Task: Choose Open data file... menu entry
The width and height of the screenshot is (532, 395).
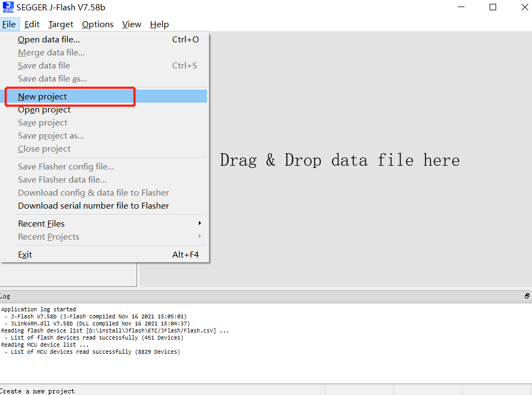Action: [49, 40]
